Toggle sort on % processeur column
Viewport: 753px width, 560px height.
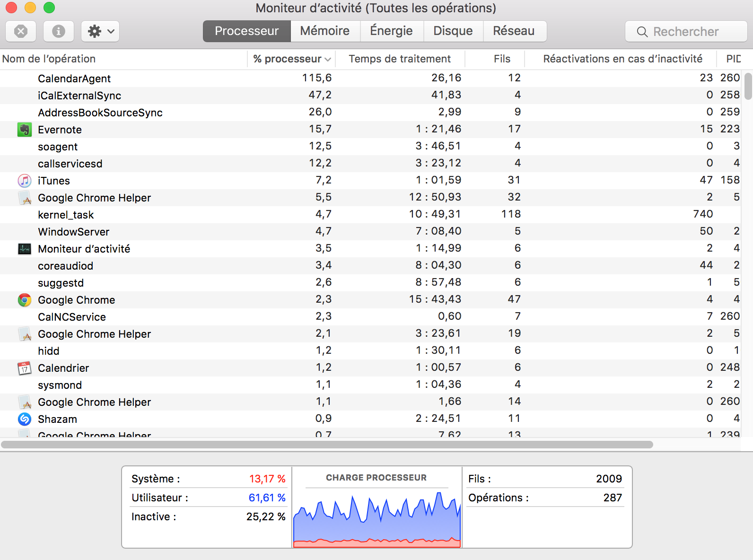tap(291, 59)
